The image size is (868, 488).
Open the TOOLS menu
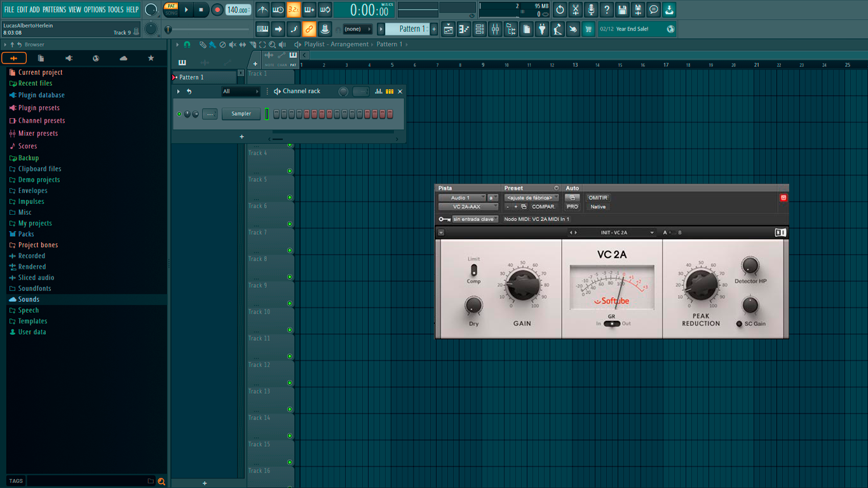(116, 10)
